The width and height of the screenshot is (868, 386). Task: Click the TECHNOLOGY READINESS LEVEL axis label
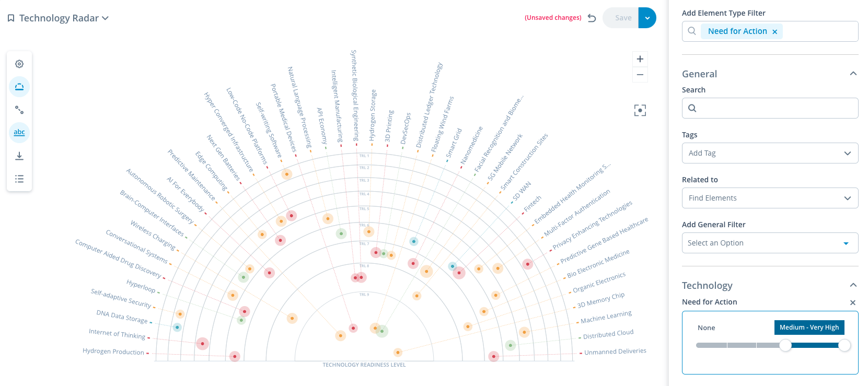pyautogui.click(x=364, y=365)
